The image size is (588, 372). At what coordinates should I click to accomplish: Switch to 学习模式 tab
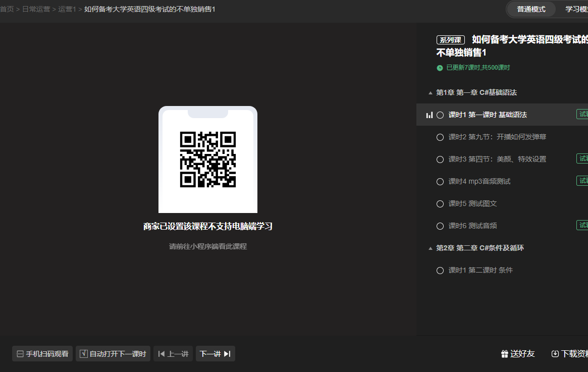[577, 9]
